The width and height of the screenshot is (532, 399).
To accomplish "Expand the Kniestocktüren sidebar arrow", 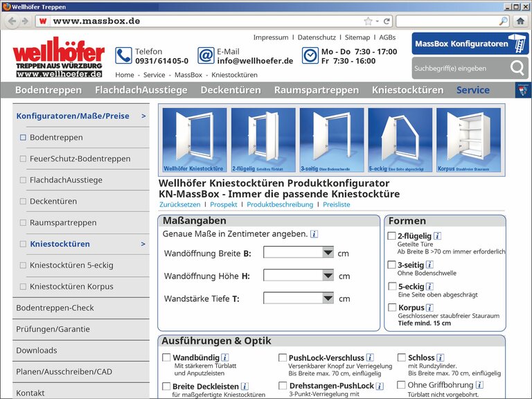I will (143, 244).
